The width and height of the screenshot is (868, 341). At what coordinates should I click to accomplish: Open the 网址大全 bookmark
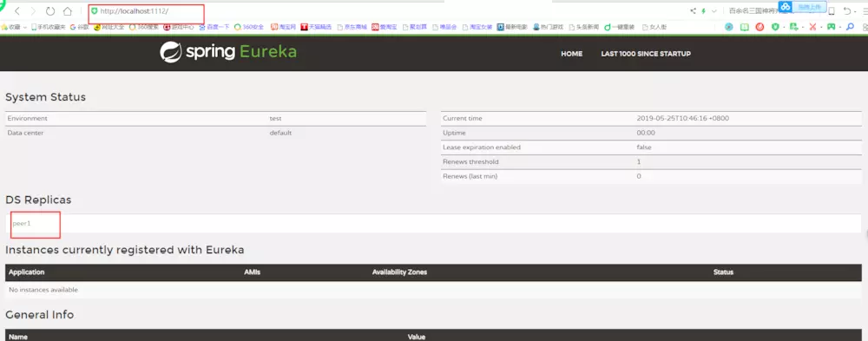pyautogui.click(x=110, y=27)
